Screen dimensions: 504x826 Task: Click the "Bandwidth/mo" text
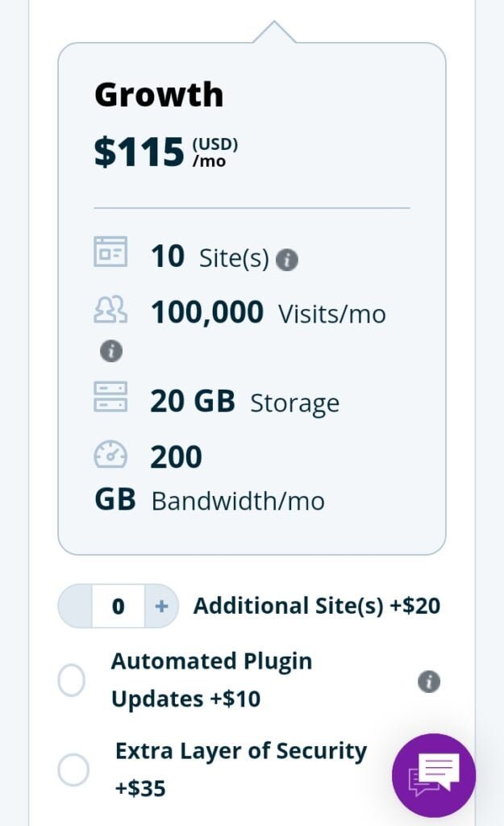[238, 501]
